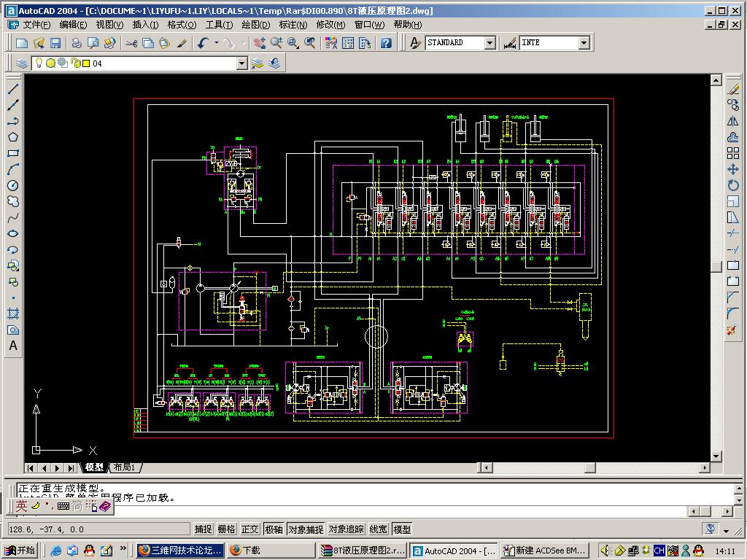Click the Match Properties paintbrush icon

[182, 43]
